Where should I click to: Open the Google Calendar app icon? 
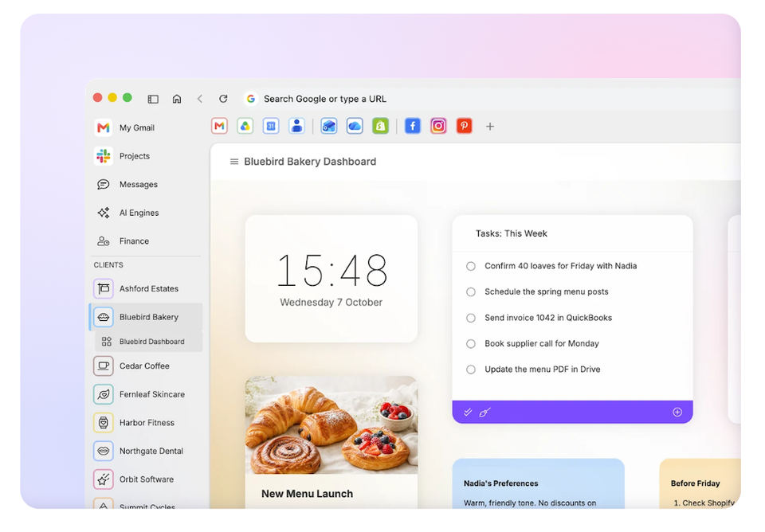271,127
